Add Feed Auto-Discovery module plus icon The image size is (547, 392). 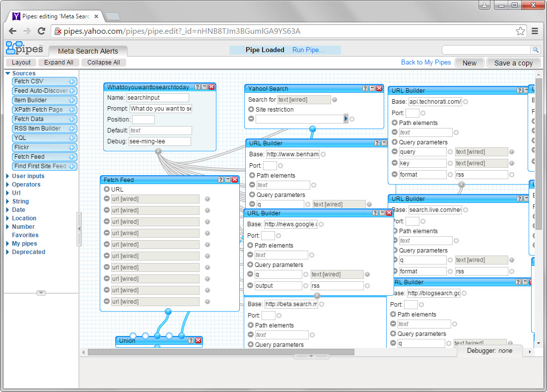tap(72, 91)
